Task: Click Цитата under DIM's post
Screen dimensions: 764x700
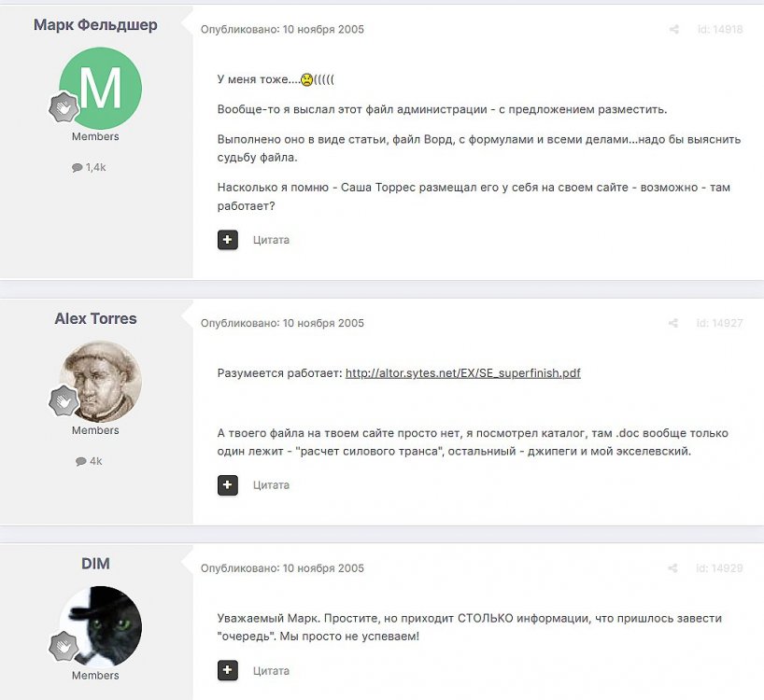Action: coord(271,671)
